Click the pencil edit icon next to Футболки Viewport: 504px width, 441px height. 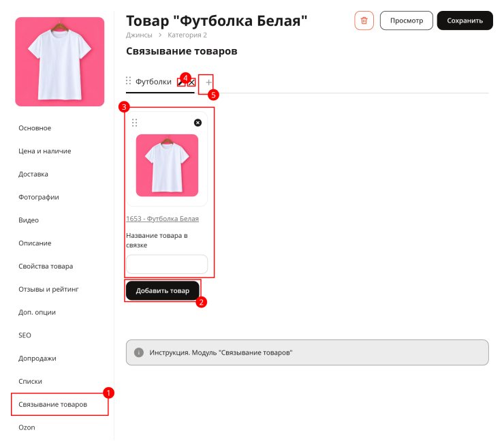point(181,82)
